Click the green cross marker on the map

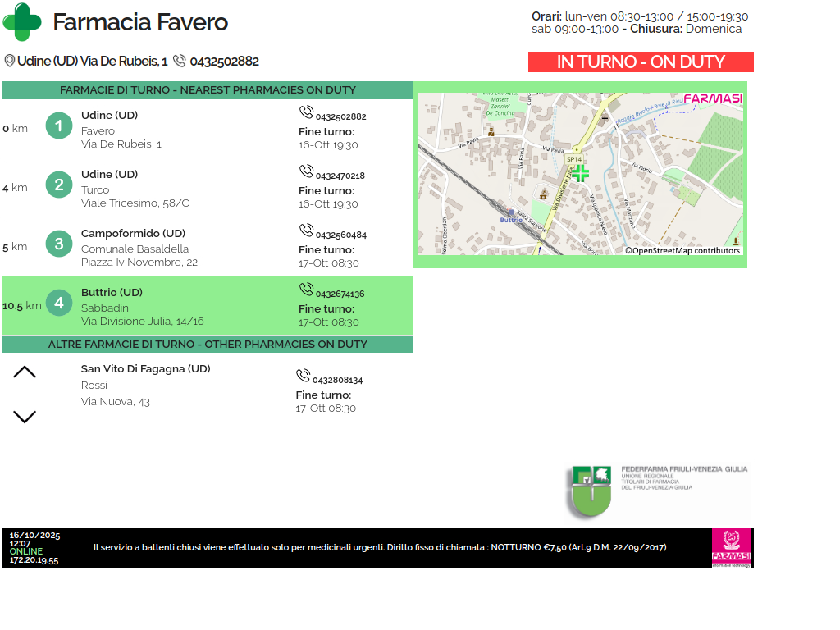(580, 172)
